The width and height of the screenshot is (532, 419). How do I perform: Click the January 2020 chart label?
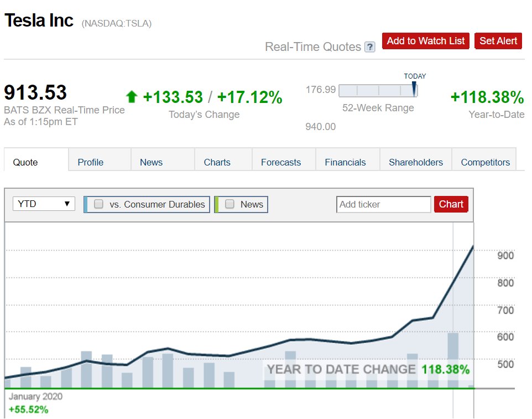point(35,396)
